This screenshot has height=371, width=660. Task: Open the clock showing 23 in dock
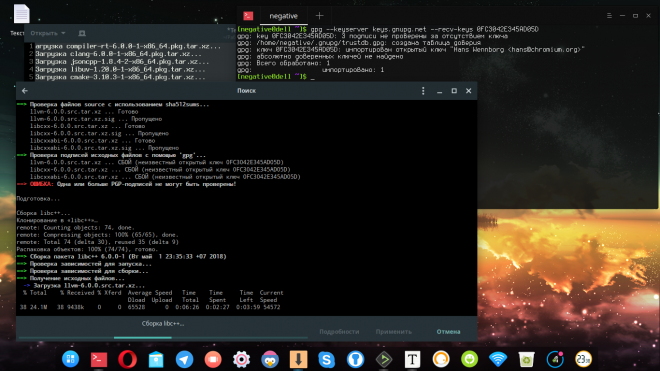coord(583,359)
